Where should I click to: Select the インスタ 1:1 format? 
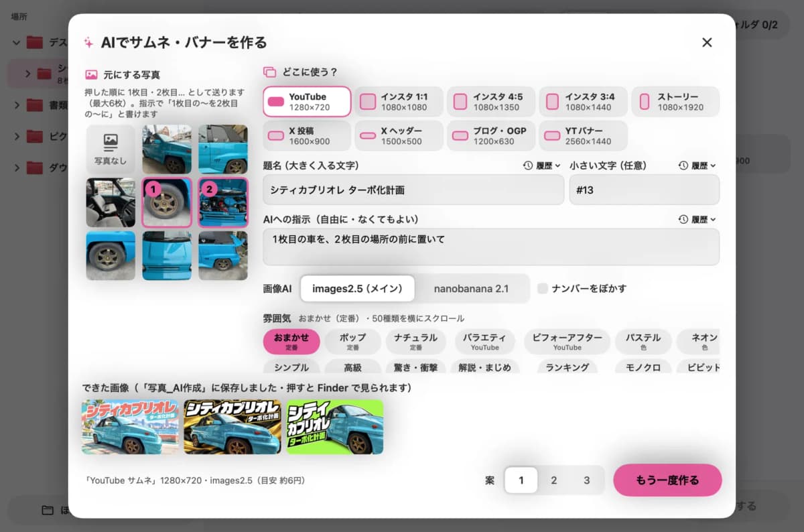coord(399,102)
